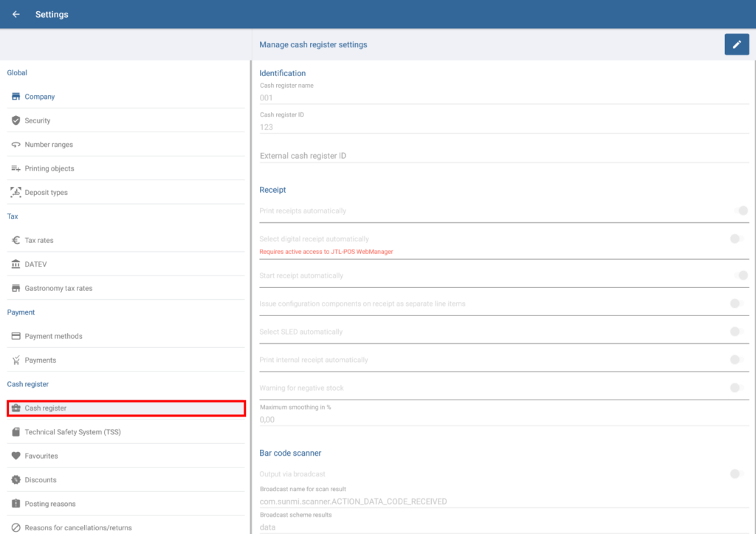Enable Start receipt automatically switch
This screenshot has width=756, height=534.
click(x=738, y=275)
